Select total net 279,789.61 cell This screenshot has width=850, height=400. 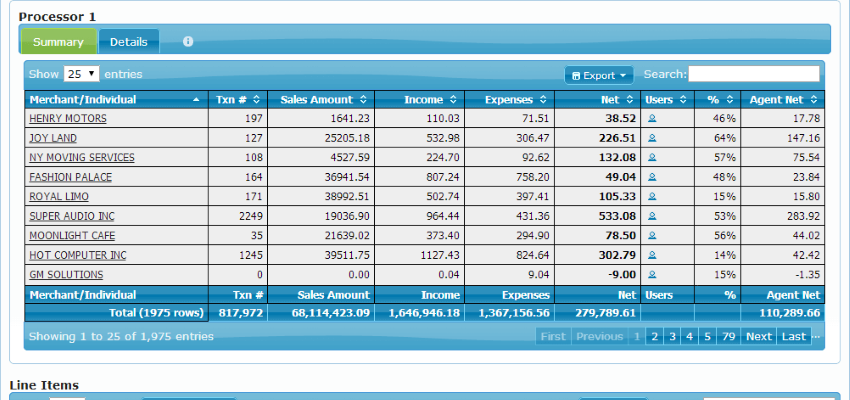pyautogui.click(x=598, y=313)
